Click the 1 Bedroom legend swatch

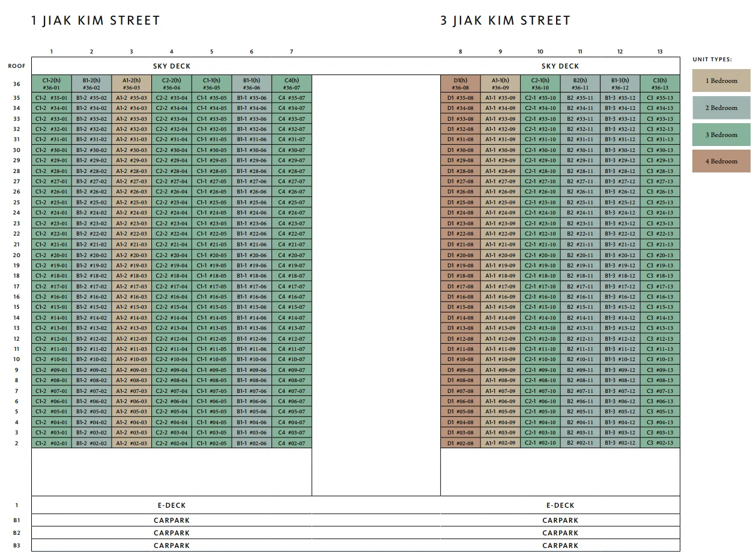point(721,81)
